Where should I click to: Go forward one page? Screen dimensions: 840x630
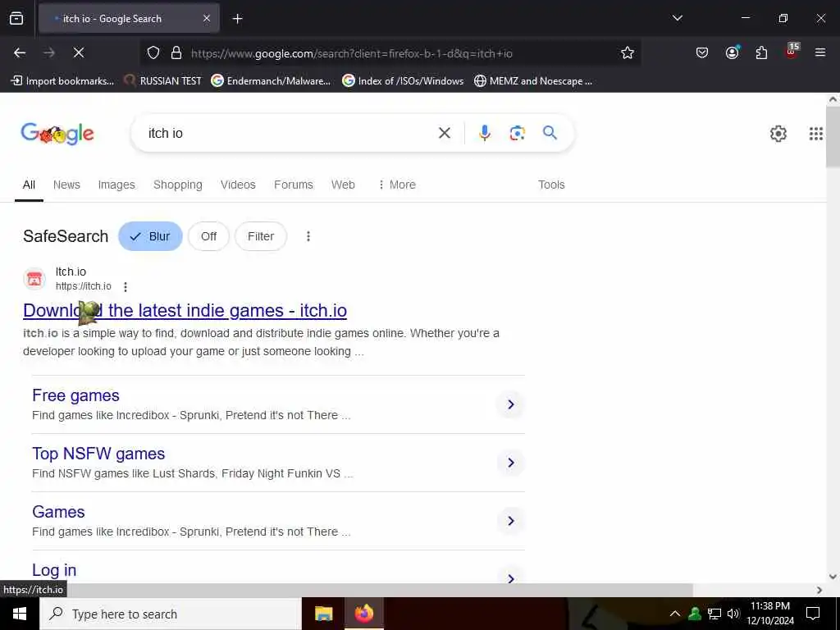[49, 52]
